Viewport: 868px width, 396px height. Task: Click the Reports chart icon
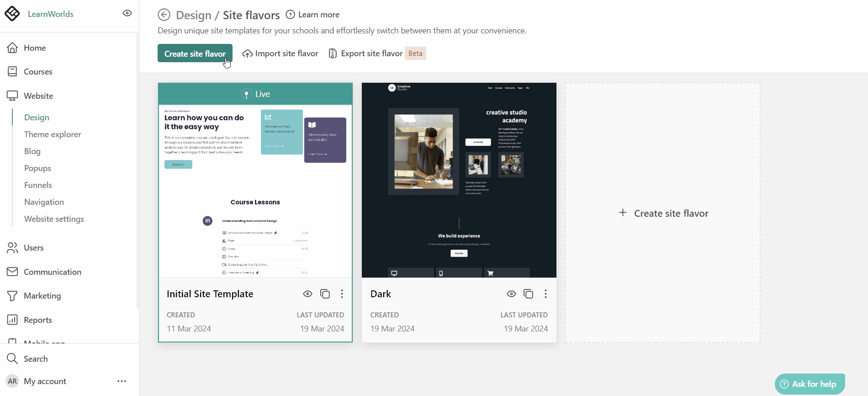tap(12, 320)
